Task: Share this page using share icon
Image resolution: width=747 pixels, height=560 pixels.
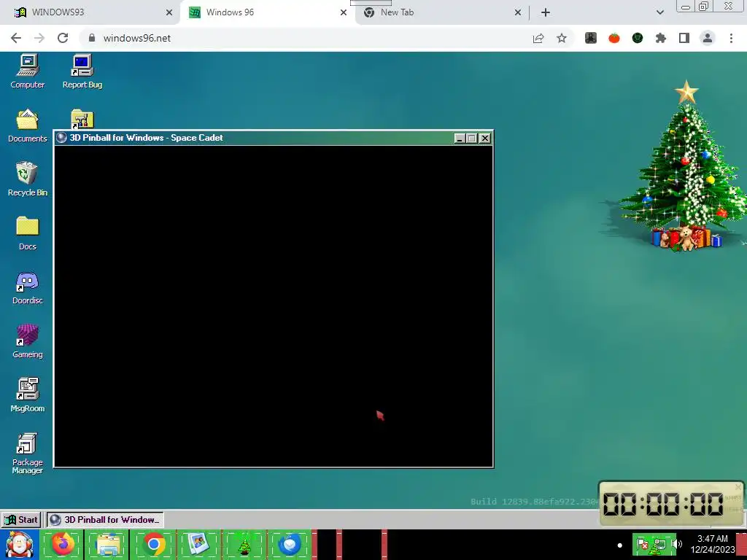Action: [x=538, y=38]
